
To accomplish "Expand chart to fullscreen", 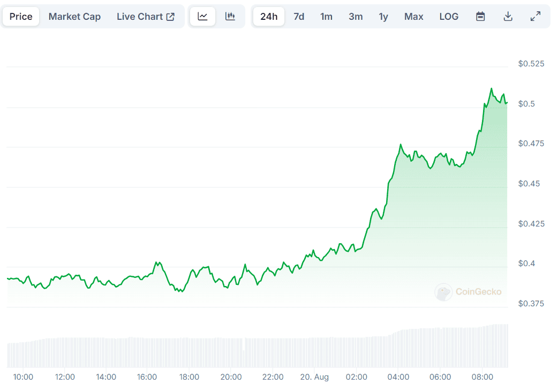I will (x=535, y=17).
